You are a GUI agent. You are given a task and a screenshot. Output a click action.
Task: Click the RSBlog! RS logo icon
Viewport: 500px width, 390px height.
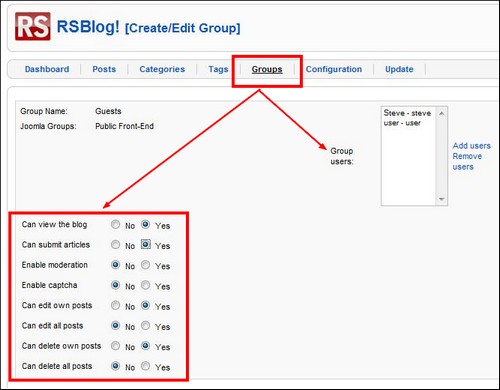pos(33,26)
